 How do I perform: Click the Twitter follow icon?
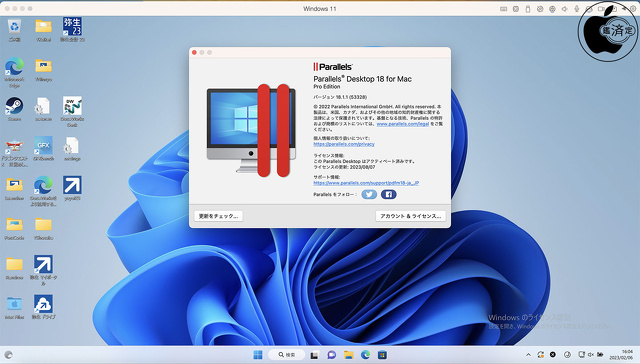pyautogui.click(x=369, y=194)
